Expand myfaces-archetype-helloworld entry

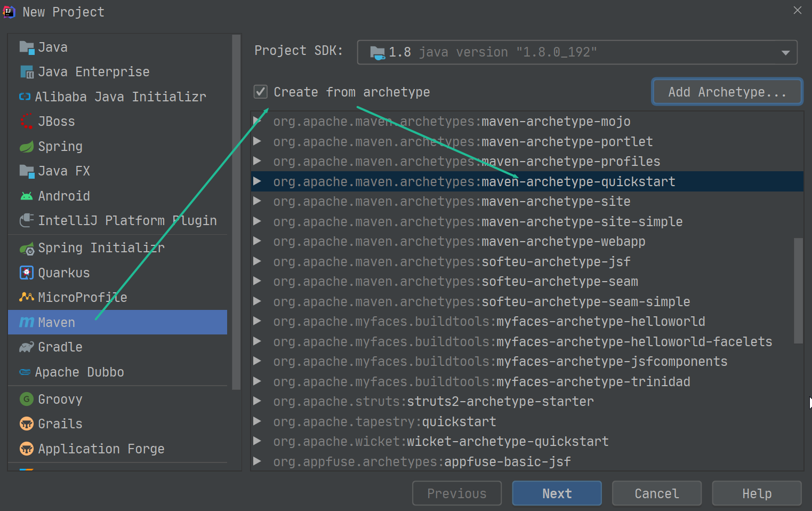[x=257, y=321]
